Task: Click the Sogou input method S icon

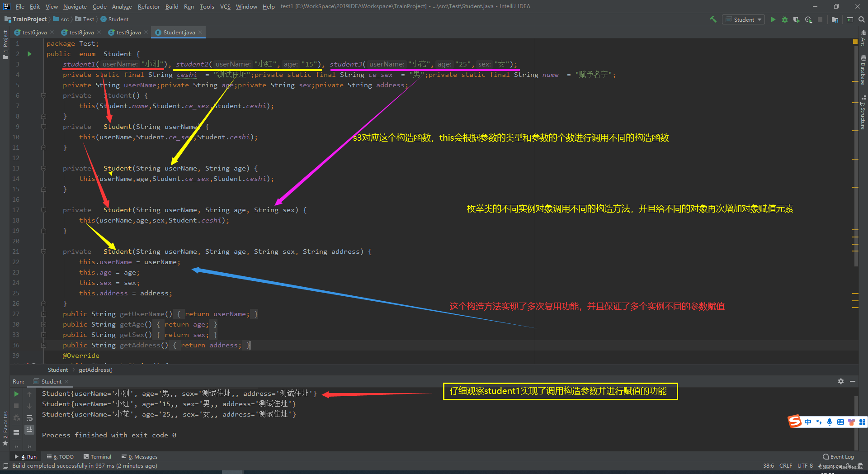Action: (795, 422)
